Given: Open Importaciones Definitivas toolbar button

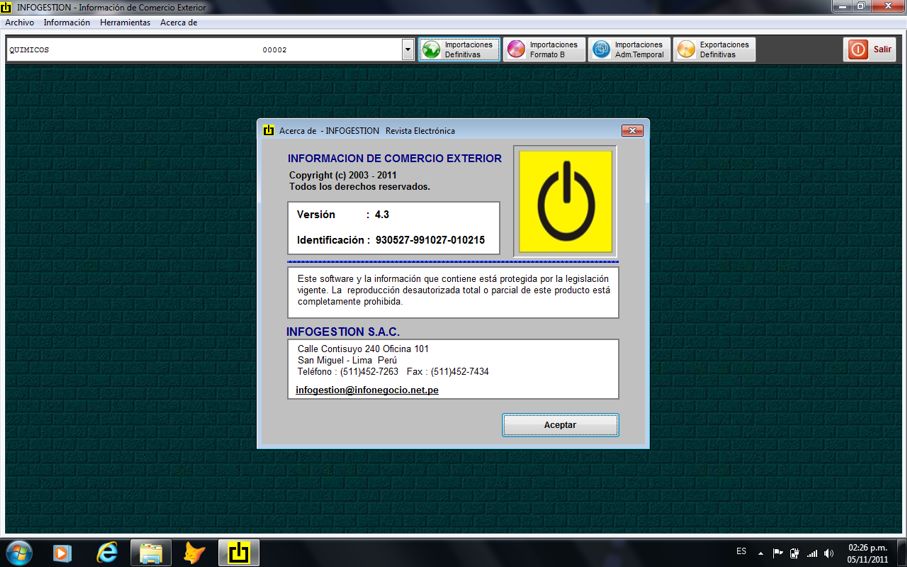Looking at the screenshot, I should [458, 50].
